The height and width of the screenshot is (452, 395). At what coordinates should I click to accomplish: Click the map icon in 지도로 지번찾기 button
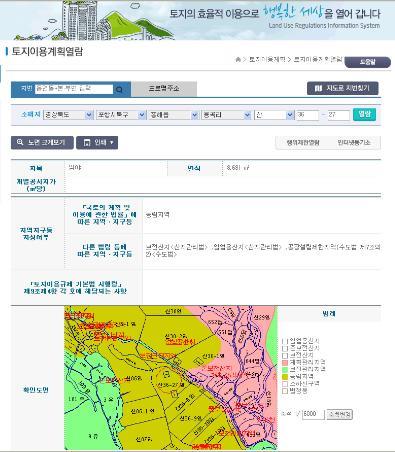(x=318, y=88)
